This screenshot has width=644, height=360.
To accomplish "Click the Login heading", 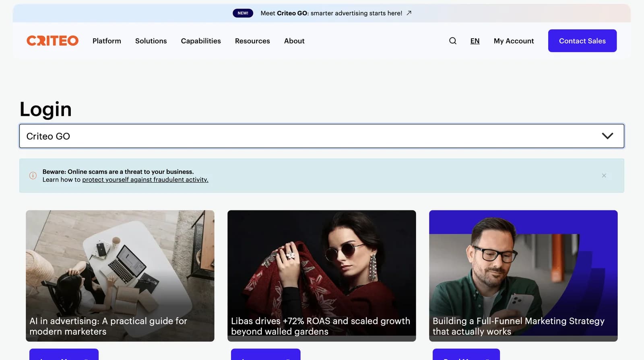I will [x=45, y=109].
